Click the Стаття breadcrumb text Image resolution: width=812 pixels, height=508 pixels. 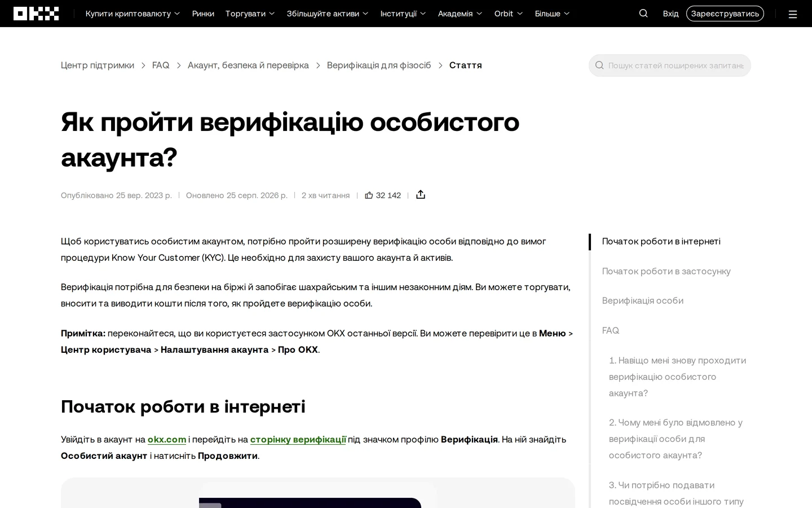pos(466,65)
